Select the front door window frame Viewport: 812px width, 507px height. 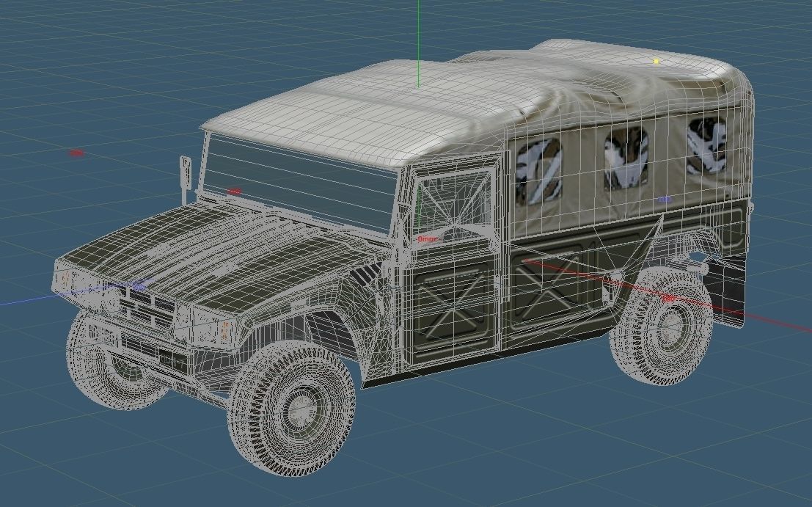(453, 203)
